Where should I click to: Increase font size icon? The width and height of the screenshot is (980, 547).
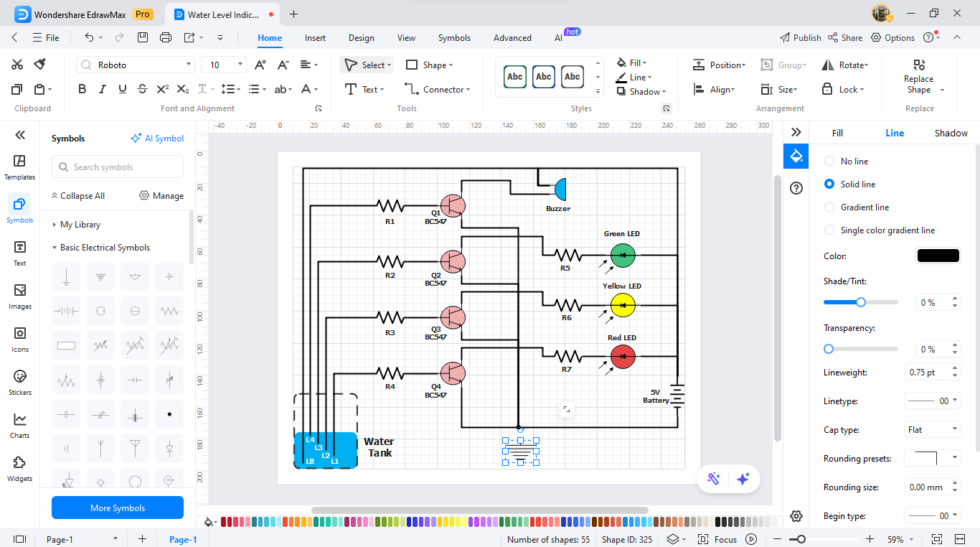click(260, 65)
